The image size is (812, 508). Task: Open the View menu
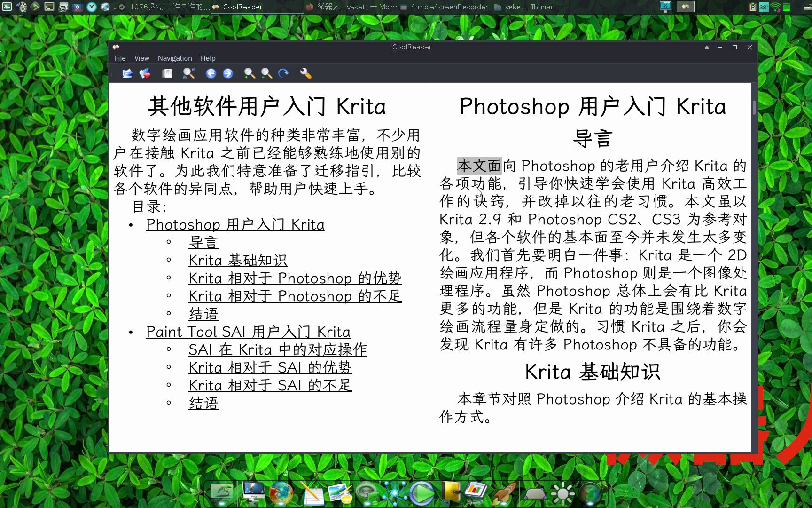[141, 58]
